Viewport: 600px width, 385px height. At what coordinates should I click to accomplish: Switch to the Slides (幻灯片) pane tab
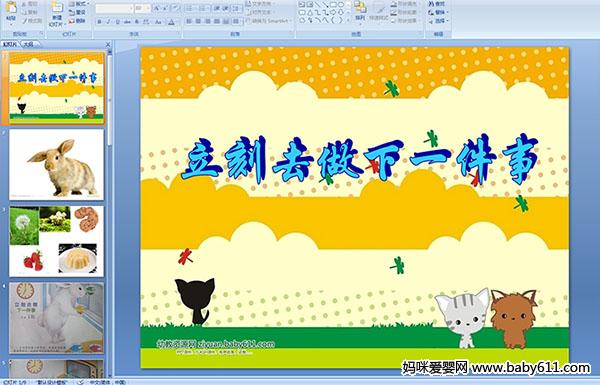(x=10, y=44)
